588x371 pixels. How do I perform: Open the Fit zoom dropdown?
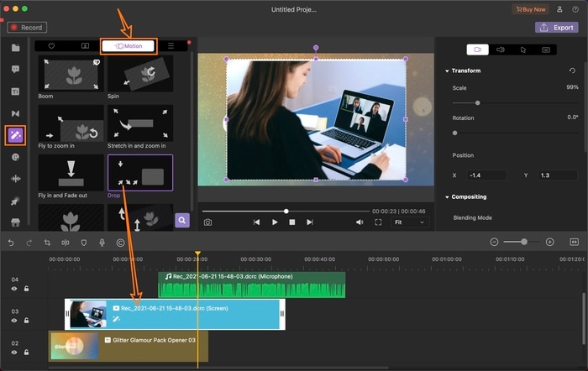coord(410,222)
